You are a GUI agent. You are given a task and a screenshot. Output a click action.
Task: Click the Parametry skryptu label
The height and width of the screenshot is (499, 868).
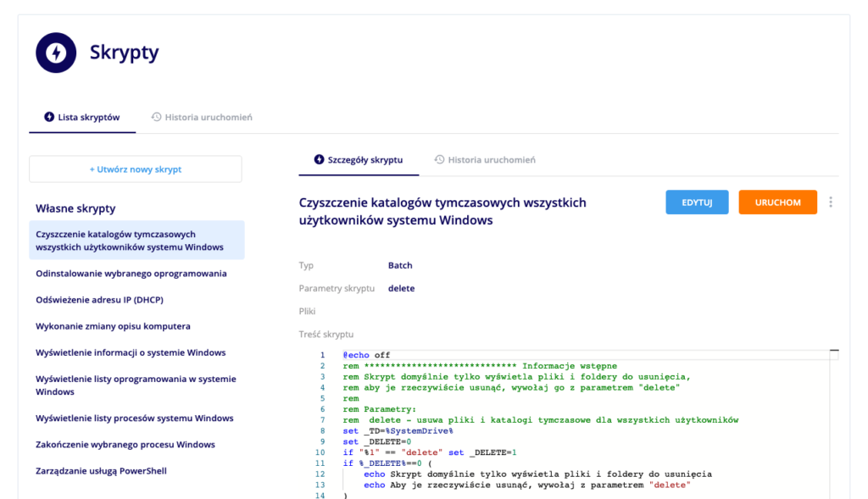337,289
